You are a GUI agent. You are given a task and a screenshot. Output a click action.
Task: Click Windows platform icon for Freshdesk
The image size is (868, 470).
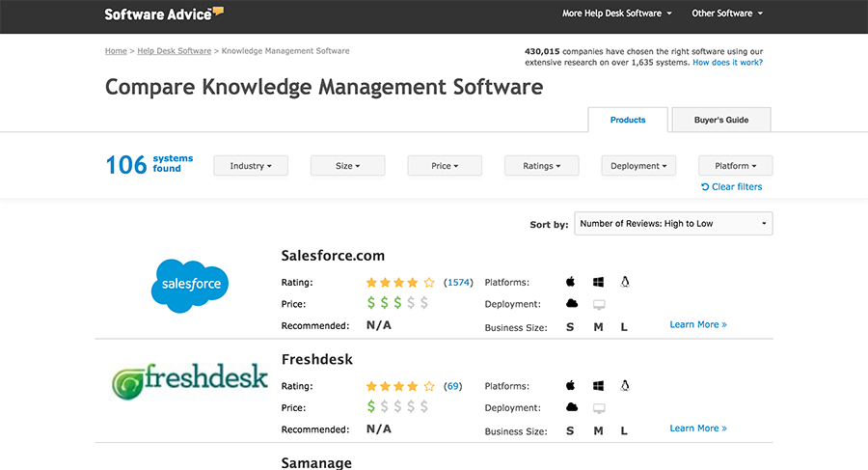pos(598,386)
